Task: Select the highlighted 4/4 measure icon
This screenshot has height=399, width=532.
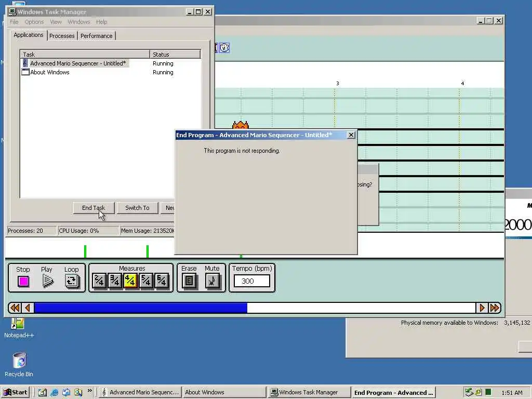Action: coord(130,281)
